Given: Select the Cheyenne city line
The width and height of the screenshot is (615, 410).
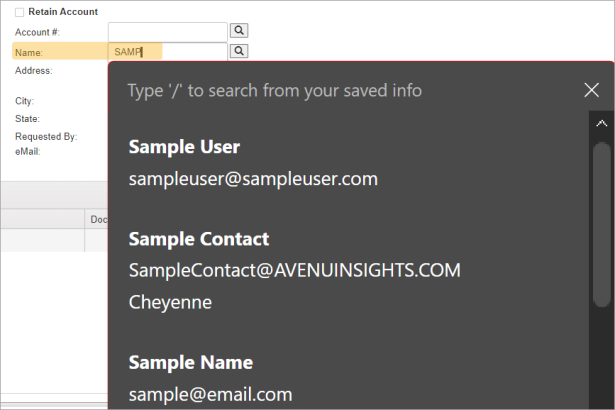Looking at the screenshot, I should point(170,302).
